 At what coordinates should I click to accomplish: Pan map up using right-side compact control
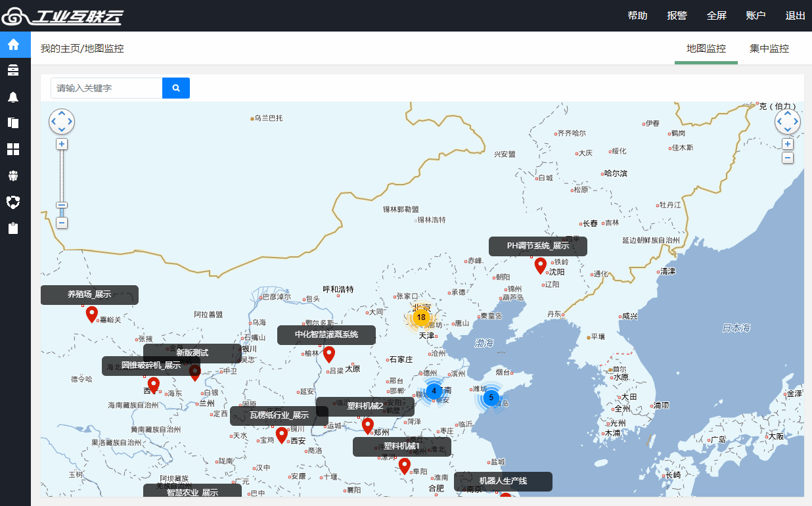point(788,113)
